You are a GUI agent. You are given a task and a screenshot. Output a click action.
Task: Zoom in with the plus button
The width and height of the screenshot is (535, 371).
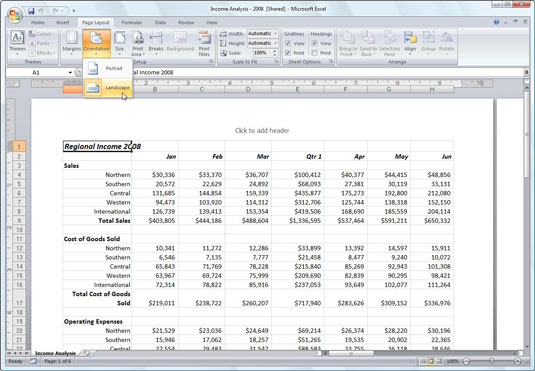518,361
